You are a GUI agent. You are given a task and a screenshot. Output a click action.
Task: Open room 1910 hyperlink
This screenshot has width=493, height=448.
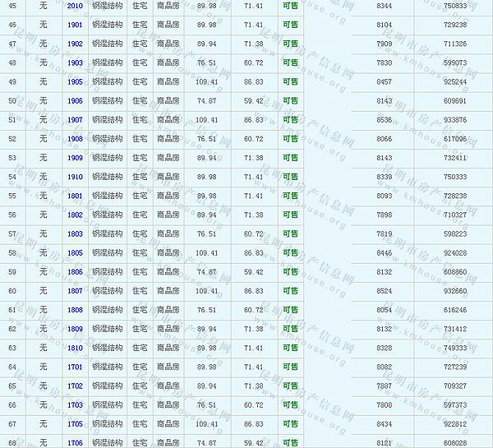(75, 177)
